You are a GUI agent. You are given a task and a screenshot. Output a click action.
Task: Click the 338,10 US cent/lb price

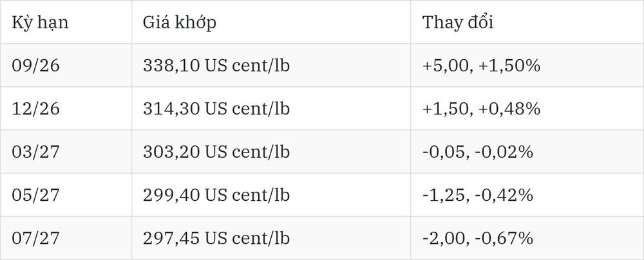[216, 66]
